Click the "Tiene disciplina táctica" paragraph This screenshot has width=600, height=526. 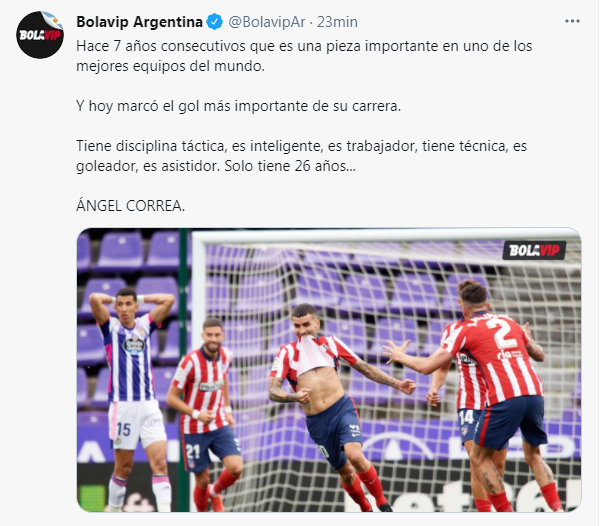302,156
